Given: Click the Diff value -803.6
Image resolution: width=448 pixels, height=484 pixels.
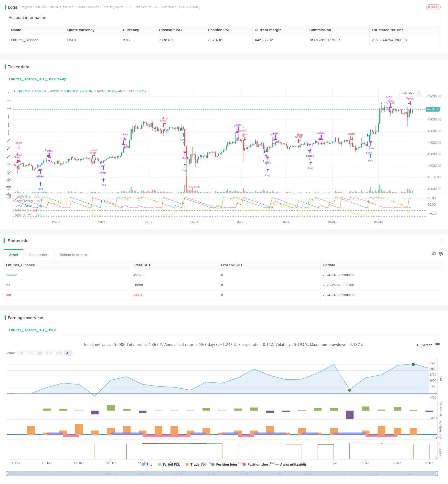Looking at the screenshot, I should click(138, 295).
